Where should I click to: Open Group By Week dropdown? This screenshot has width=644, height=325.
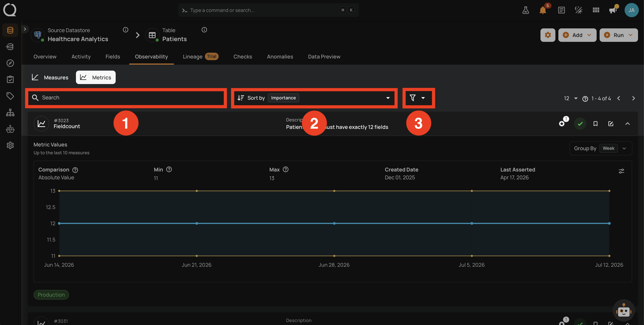coord(601,148)
